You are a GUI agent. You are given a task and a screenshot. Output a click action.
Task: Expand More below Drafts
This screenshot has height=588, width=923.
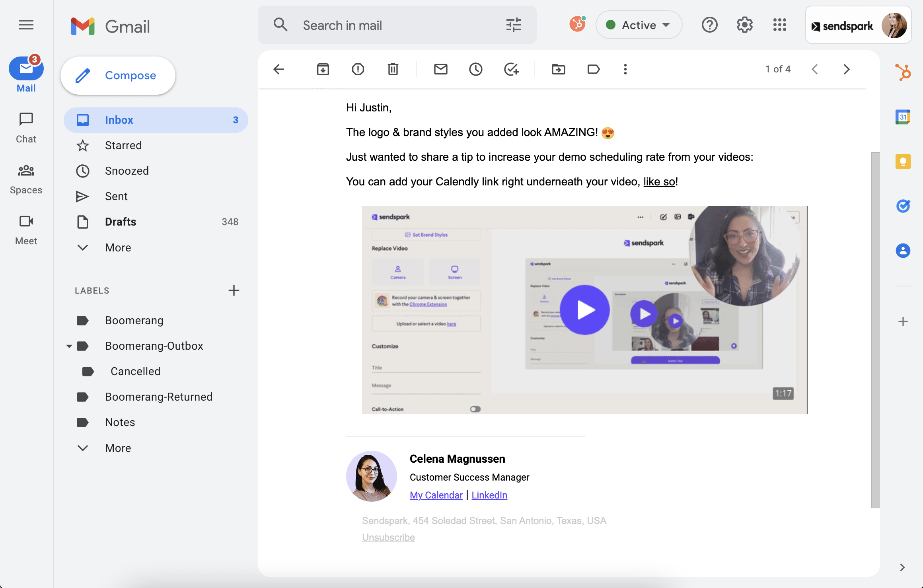click(156, 247)
